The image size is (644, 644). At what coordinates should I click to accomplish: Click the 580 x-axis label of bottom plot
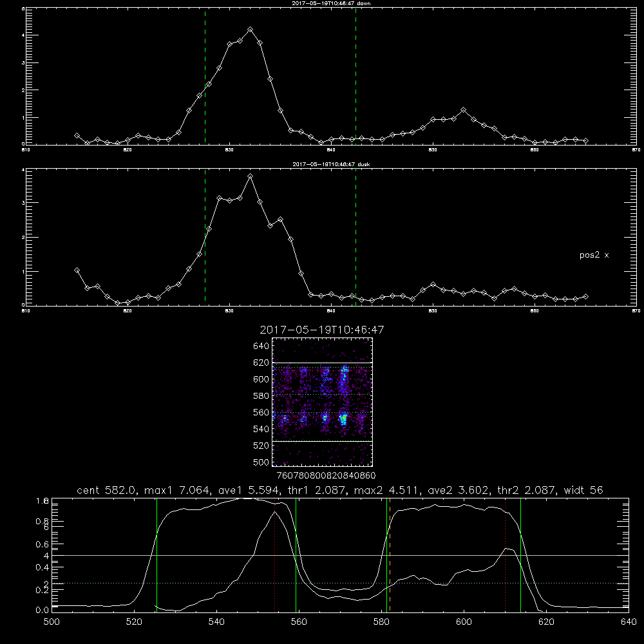(x=381, y=622)
